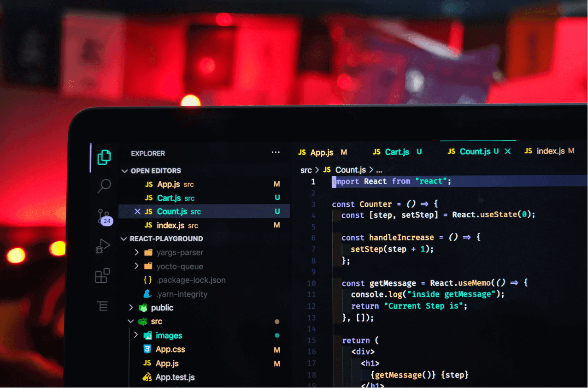This screenshot has height=388, width=588.
Task: Click the public folder icon
Action: pos(143,308)
